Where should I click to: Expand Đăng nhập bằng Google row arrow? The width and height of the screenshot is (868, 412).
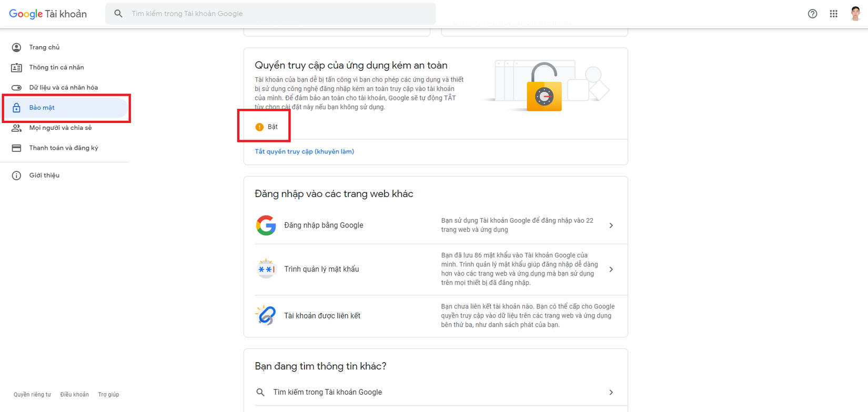click(611, 225)
